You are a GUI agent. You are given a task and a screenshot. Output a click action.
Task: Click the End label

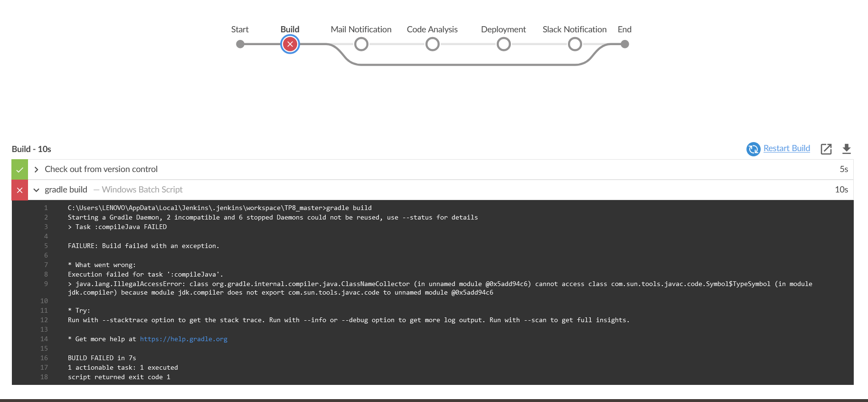click(x=624, y=29)
